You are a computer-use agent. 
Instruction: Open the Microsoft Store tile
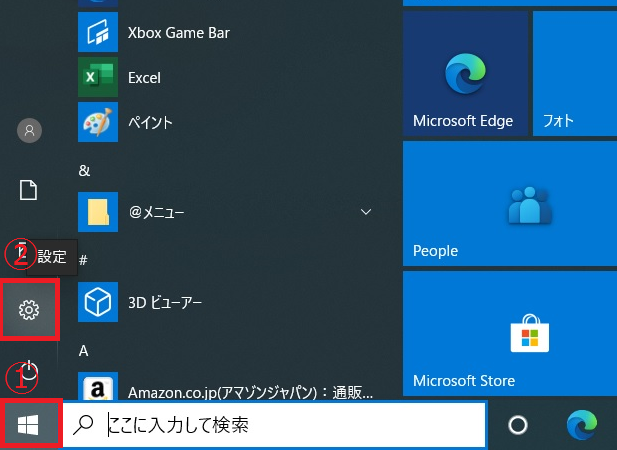pos(510,334)
